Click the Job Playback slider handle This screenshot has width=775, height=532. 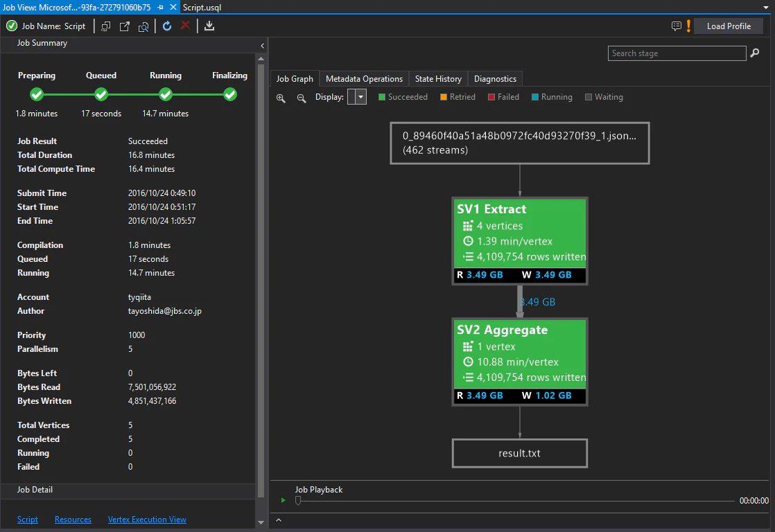298,500
